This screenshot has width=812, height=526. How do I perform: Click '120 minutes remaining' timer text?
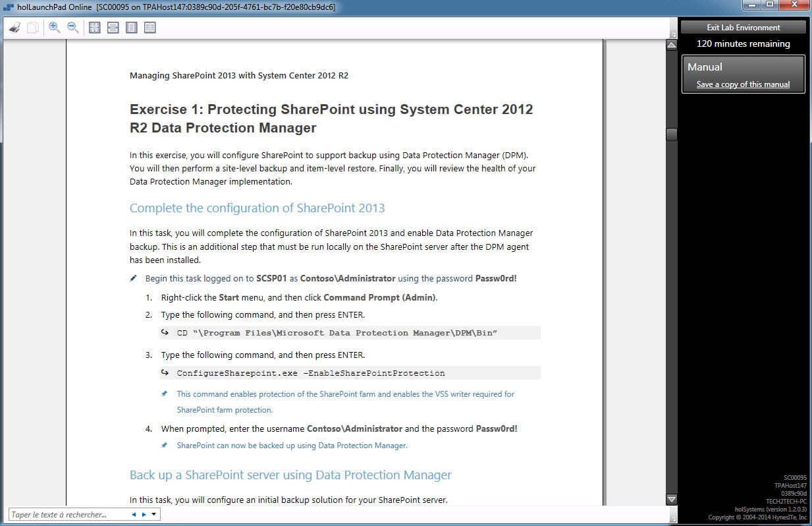[x=743, y=44]
